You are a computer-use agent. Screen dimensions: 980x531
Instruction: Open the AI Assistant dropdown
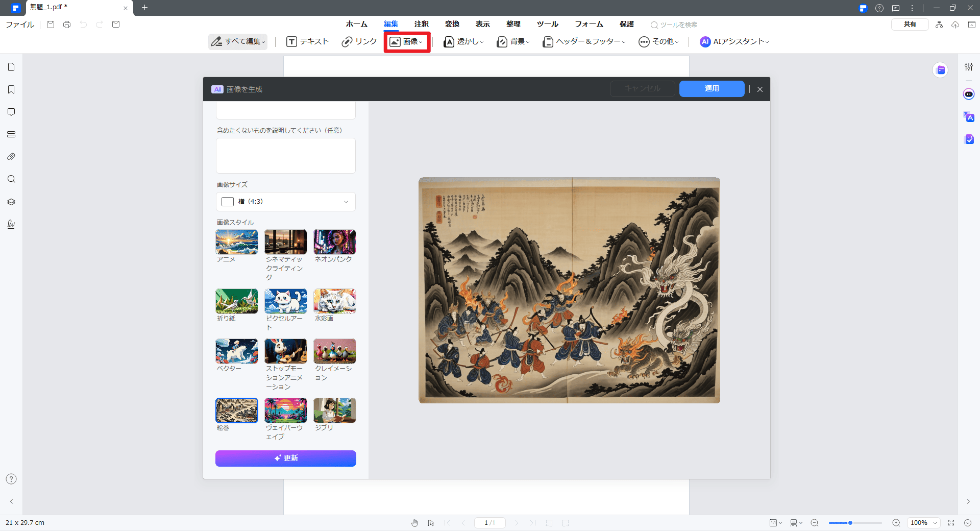734,42
